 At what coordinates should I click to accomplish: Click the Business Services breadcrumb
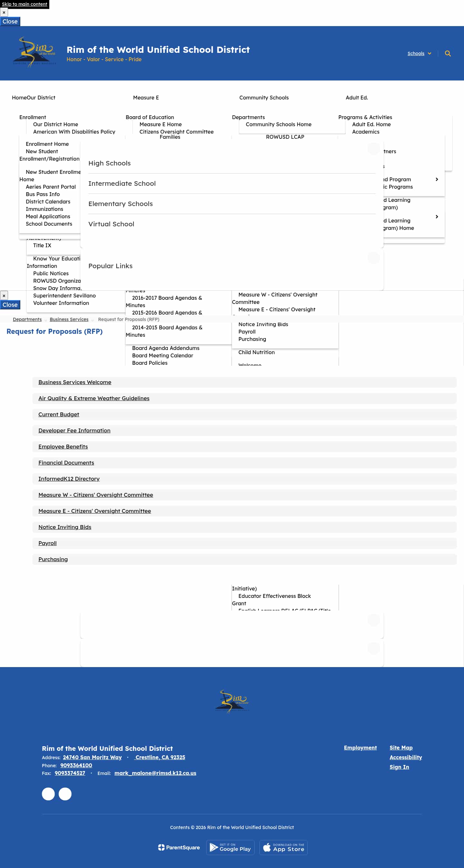tap(69, 319)
